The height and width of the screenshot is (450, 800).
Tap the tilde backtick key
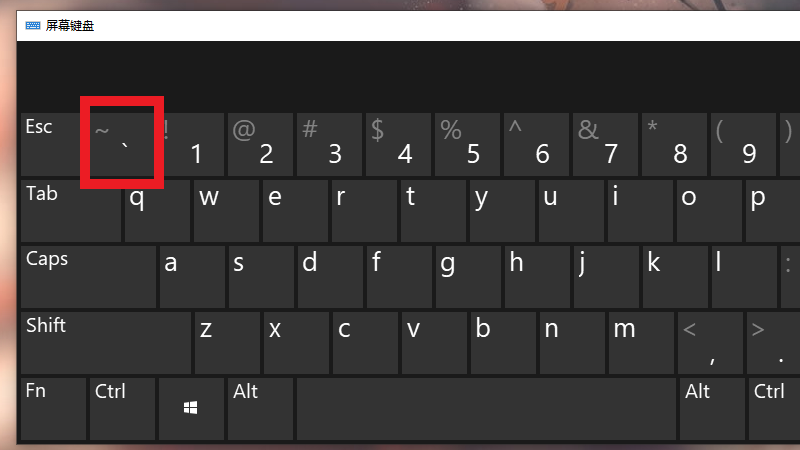[x=122, y=144]
